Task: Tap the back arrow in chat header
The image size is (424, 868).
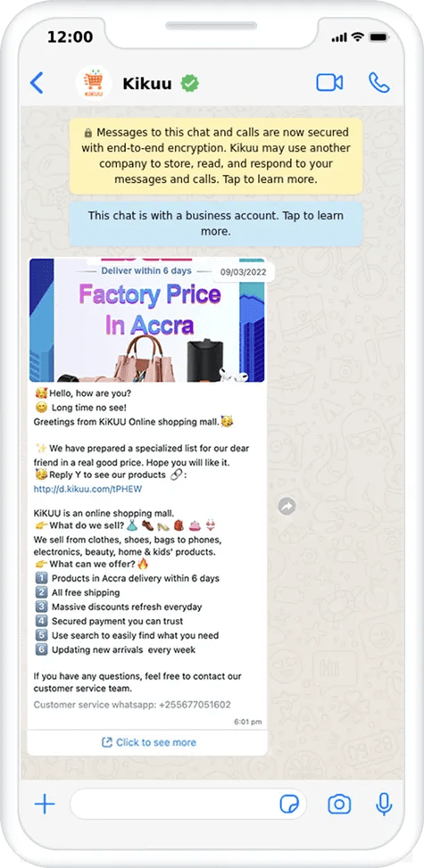Action: (37, 83)
